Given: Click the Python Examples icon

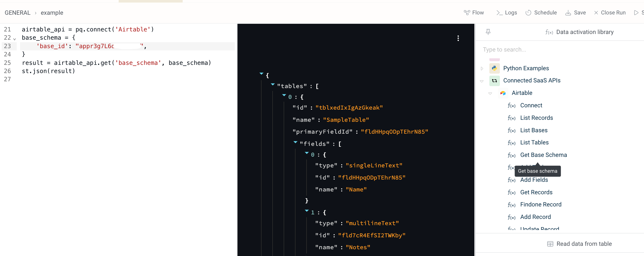Looking at the screenshot, I should tap(494, 68).
